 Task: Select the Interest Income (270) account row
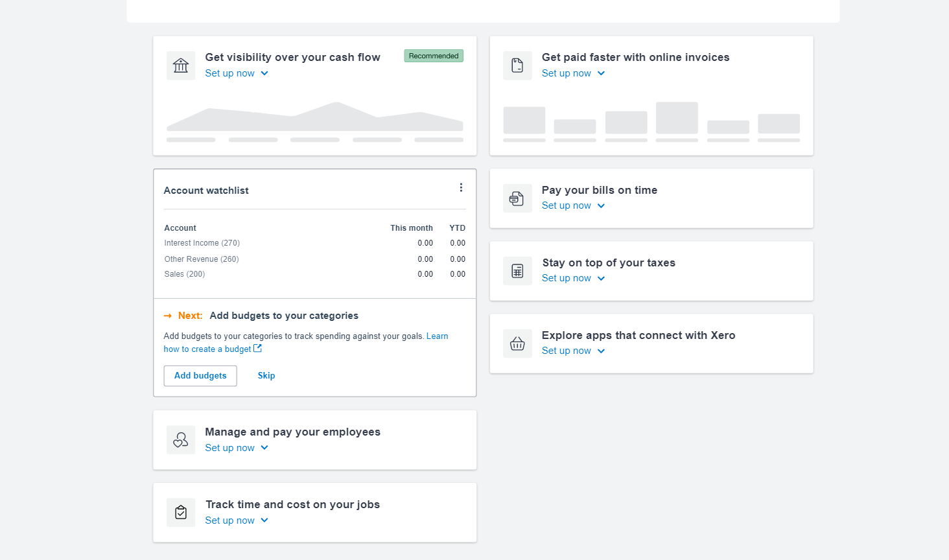(x=202, y=243)
